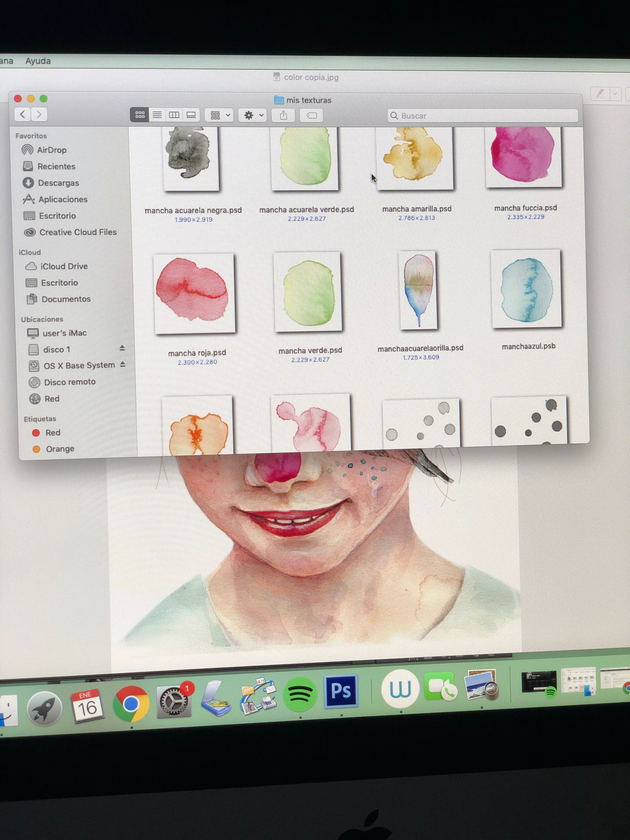Open the gear action menu
The height and width of the screenshot is (840, 630).
point(252,115)
